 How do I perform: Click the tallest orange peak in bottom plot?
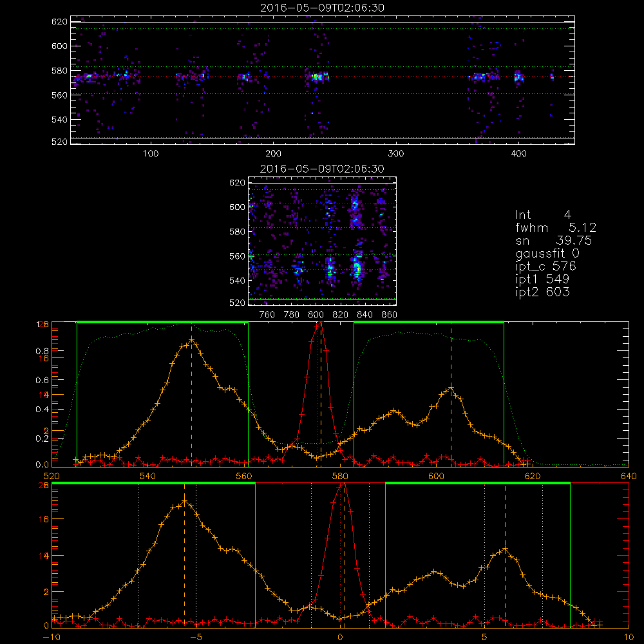point(184,500)
